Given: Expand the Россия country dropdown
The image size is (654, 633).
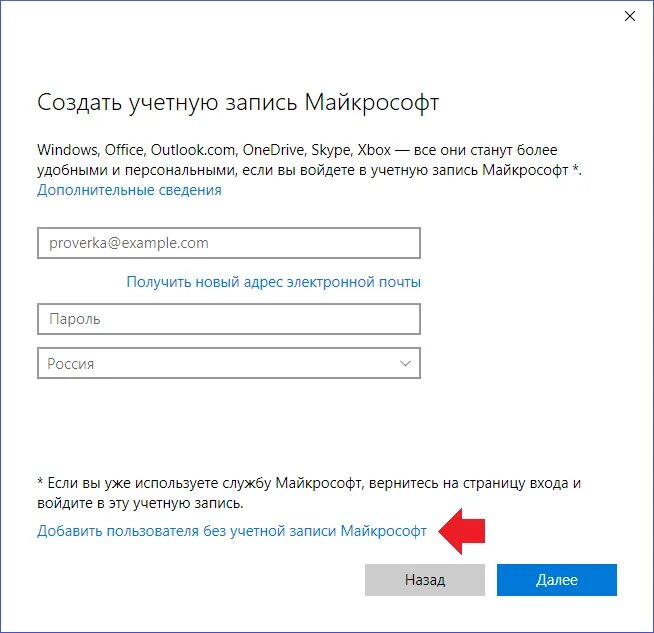Looking at the screenshot, I should tap(229, 363).
